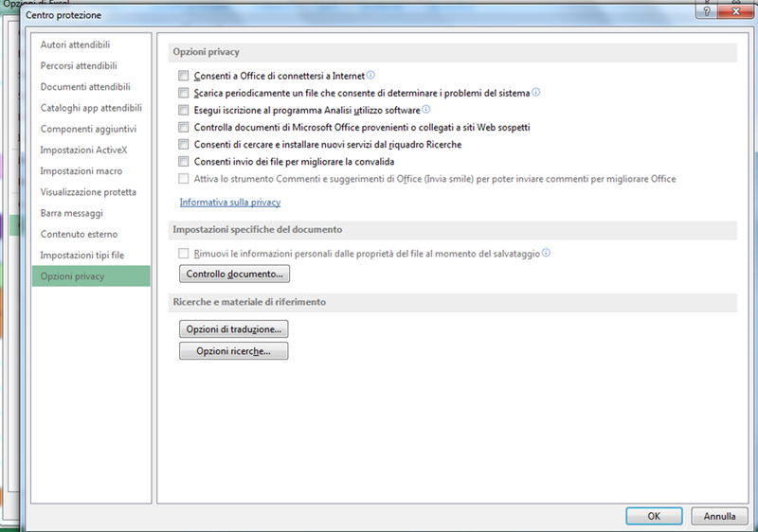The image size is (758, 532).
Task: Click Controllo documento button
Action: coord(234,274)
